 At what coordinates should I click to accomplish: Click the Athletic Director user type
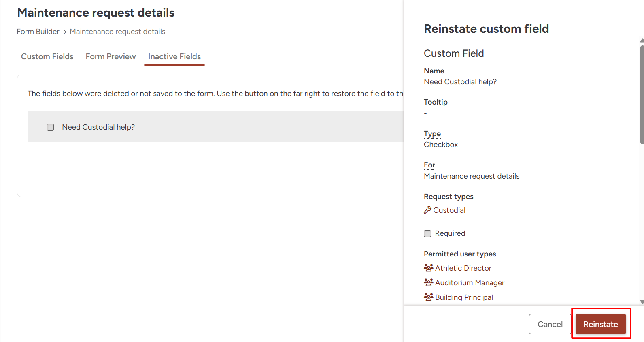(463, 268)
